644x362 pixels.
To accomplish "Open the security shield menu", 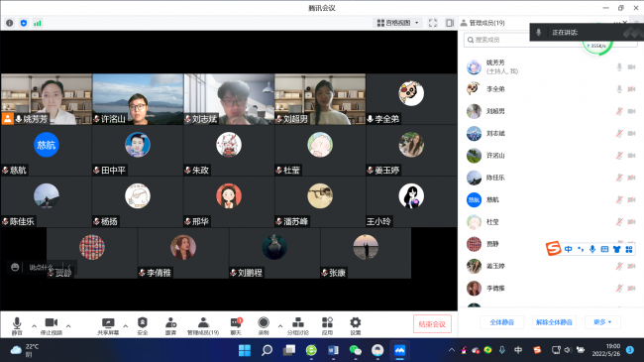I will [x=142, y=326].
